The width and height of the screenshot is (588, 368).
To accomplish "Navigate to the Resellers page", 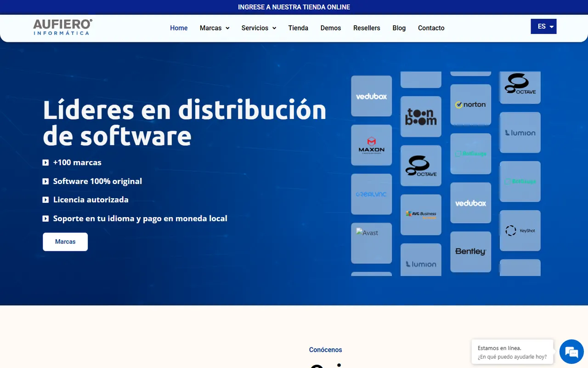I will (x=367, y=28).
